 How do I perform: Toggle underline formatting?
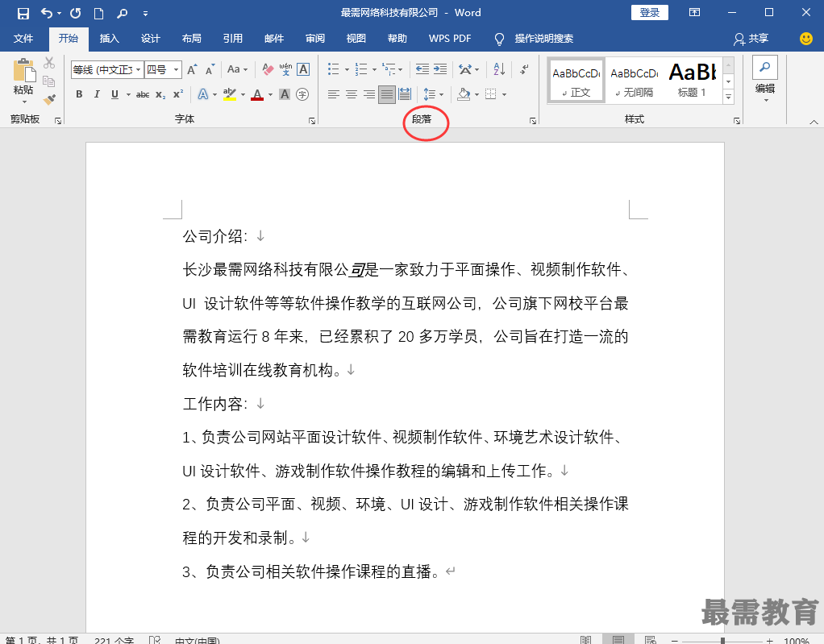pos(114,94)
